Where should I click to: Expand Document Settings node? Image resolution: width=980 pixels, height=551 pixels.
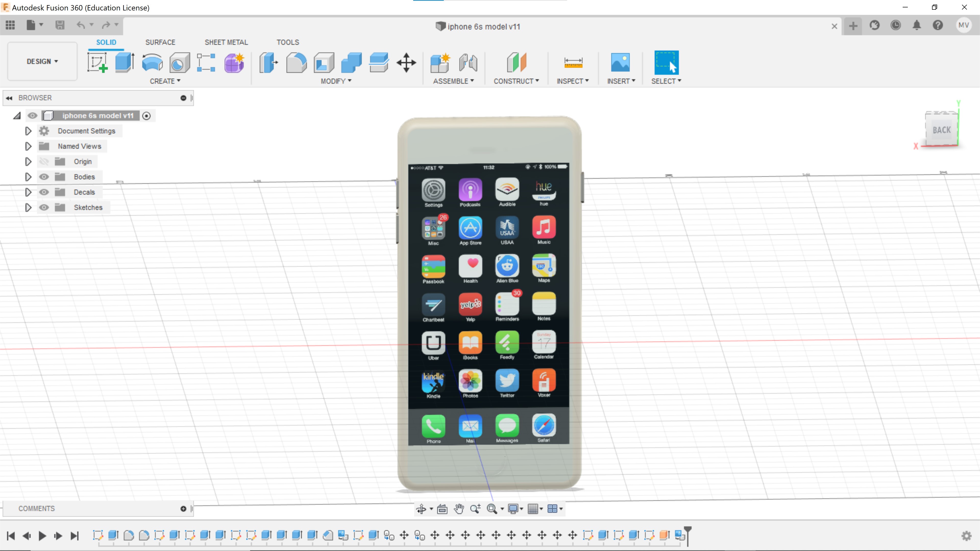point(28,131)
